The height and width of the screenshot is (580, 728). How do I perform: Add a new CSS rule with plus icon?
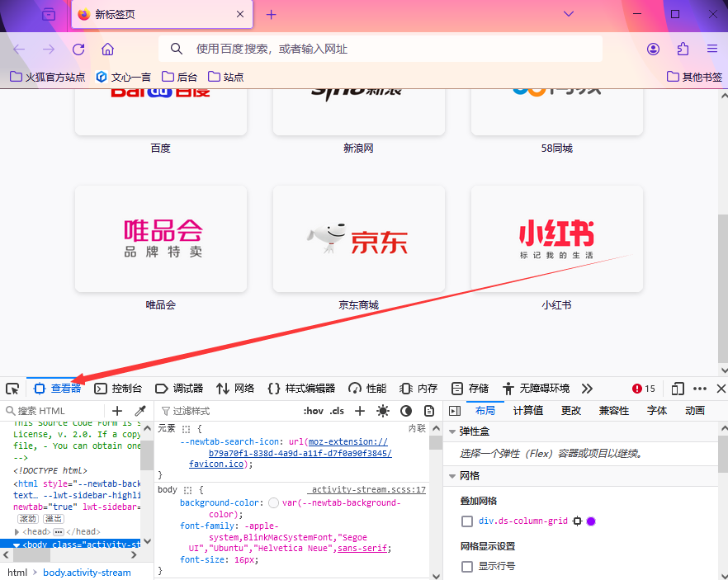coord(360,411)
